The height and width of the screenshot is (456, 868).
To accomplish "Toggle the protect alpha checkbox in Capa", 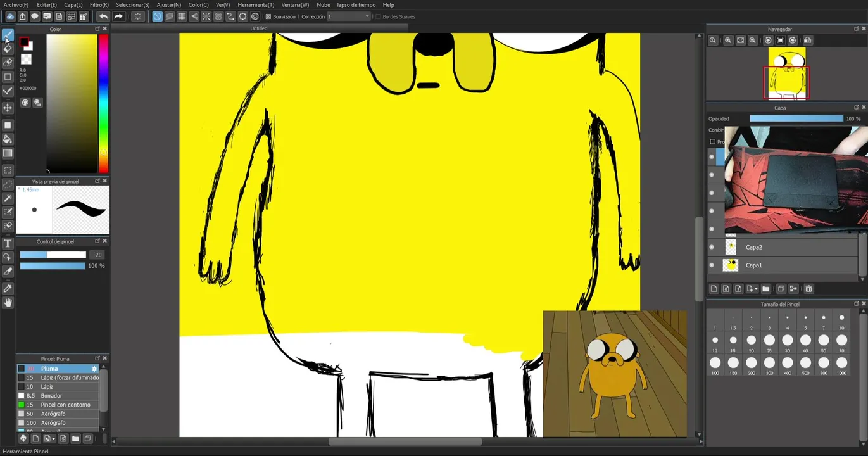I will [712, 142].
